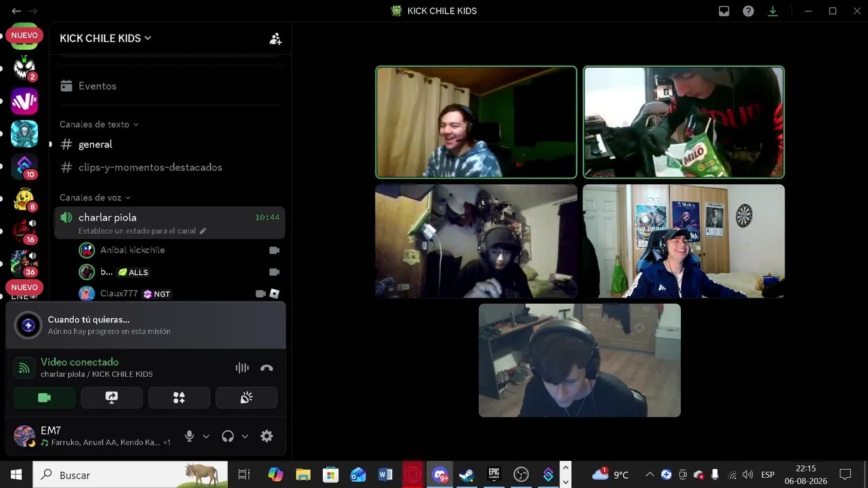Image resolution: width=868 pixels, height=488 pixels.
Task: Open OBS Studio from the taskbar
Action: click(521, 474)
